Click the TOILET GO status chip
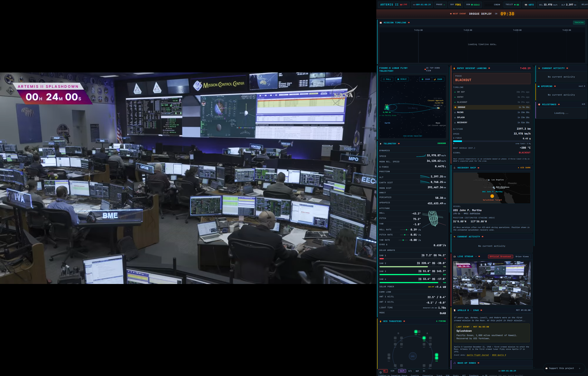588x376 pixels. (x=512, y=5)
